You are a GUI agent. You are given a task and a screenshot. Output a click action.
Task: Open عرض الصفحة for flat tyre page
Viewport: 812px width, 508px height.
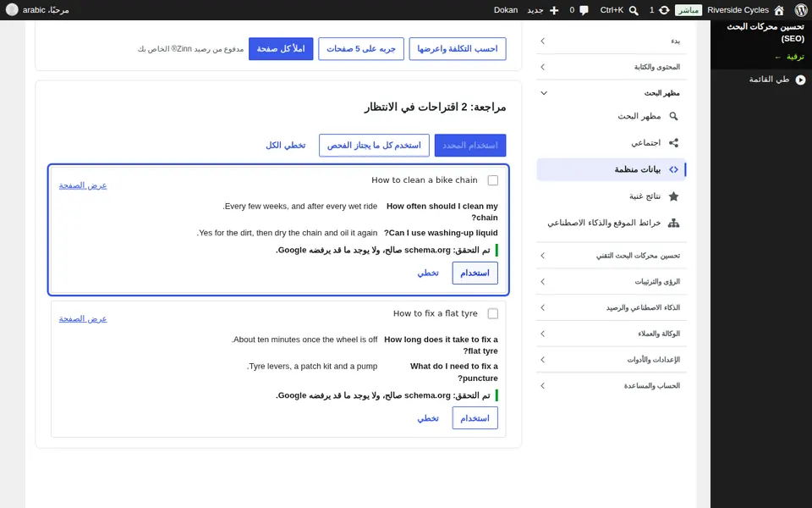[x=83, y=318]
